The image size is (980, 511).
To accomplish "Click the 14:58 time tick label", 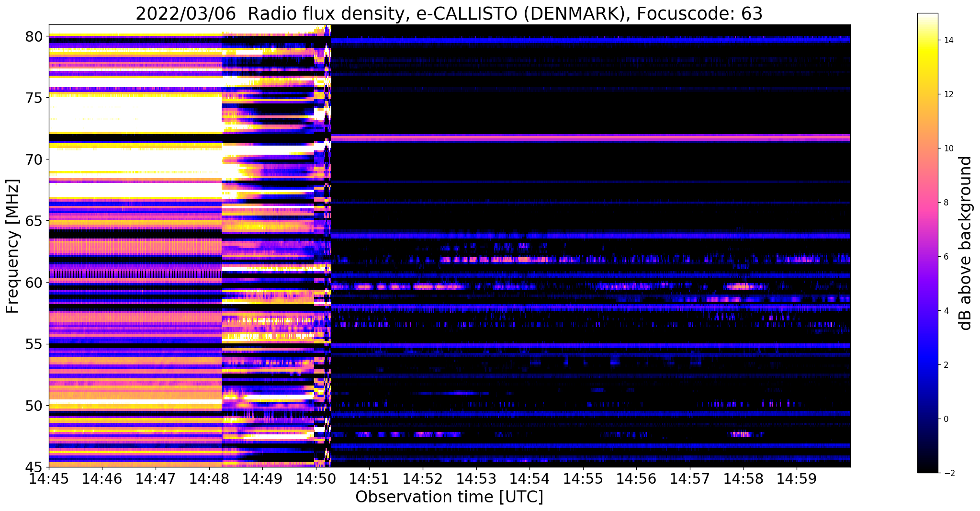I will [743, 478].
